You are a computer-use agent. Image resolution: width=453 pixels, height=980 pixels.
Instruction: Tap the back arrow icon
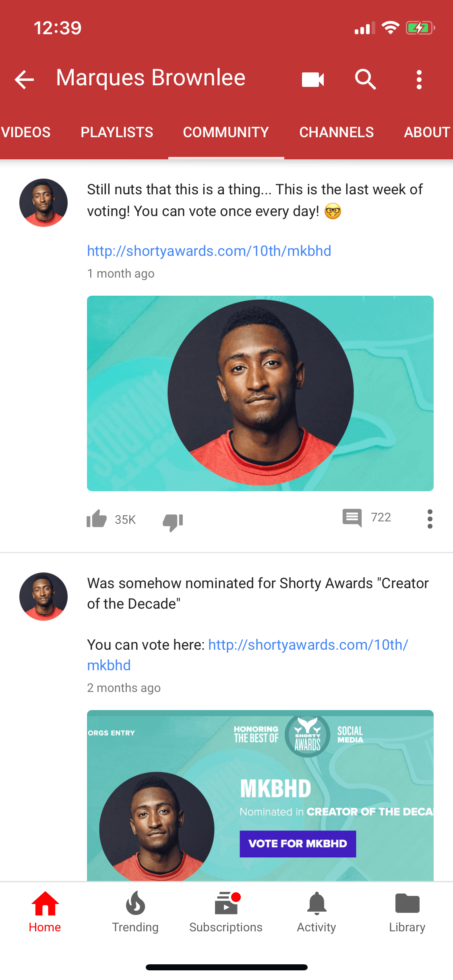point(24,79)
